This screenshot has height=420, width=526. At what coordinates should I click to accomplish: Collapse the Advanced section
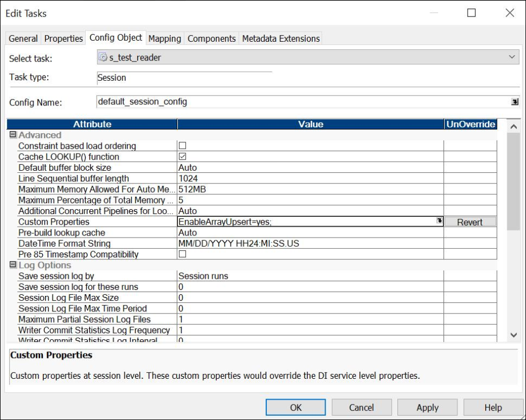[13, 134]
